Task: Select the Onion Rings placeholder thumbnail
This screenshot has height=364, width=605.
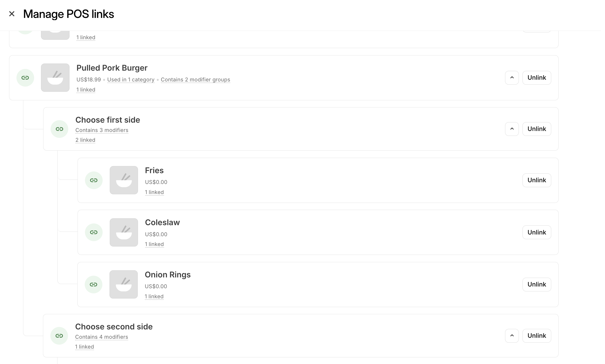Action: (124, 285)
